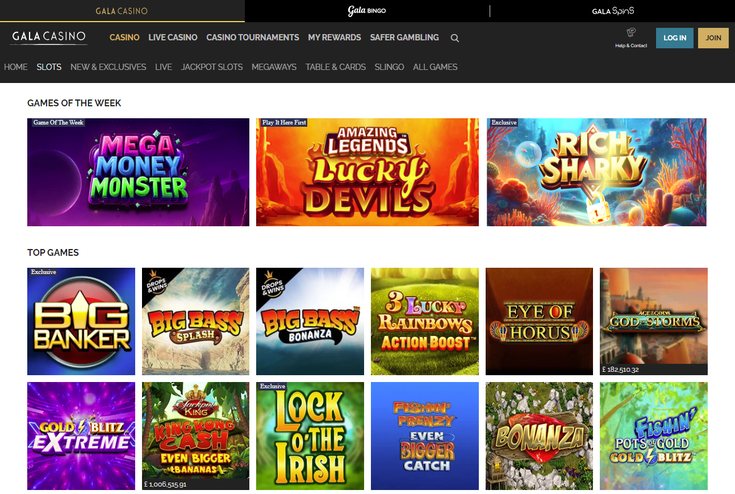
Task: Open the LIVE CASINO menu item
Action: click(x=172, y=37)
